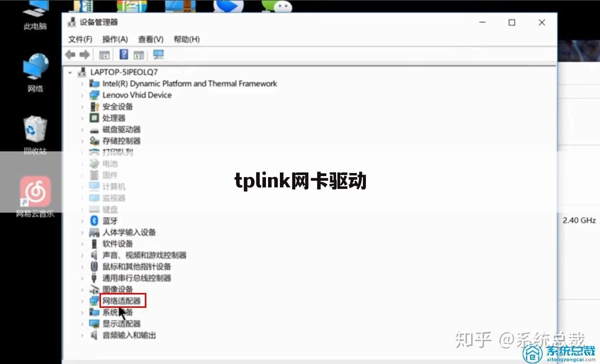Click the software device icon beside 软件设备
This screenshot has height=364, width=600.
pos(94,244)
